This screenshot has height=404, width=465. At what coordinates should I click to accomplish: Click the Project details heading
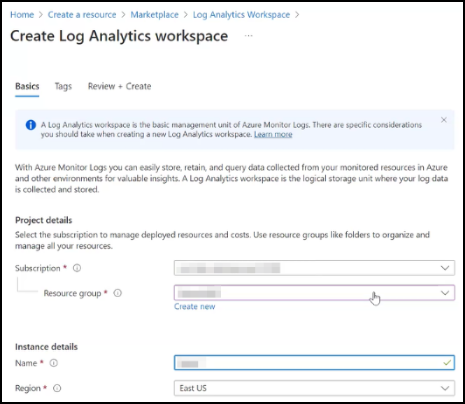tap(44, 220)
